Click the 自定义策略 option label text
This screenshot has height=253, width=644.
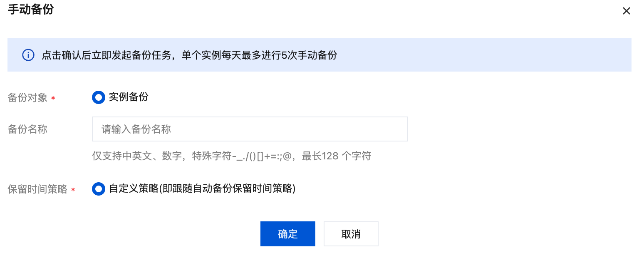click(x=202, y=189)
